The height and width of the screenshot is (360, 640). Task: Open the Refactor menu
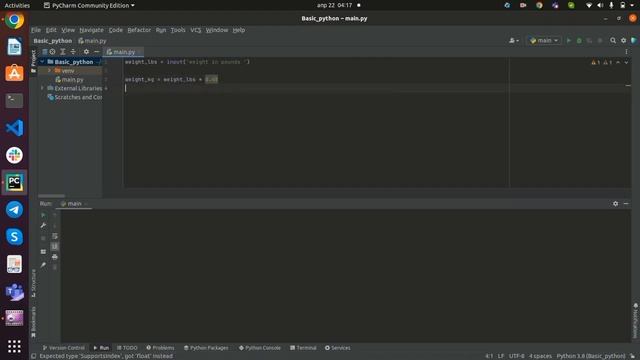click(x=139, y=30)
